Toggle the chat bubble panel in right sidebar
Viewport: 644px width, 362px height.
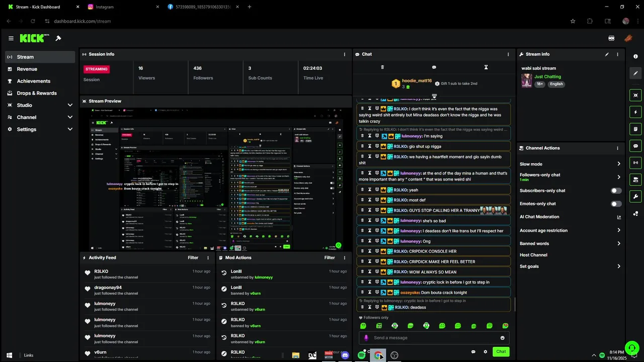click(636, 146)
